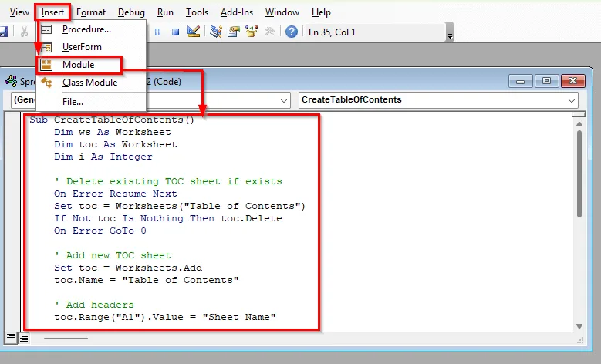The width and height of the screenshot is (601, 364).
Task: Select Module from Insert menu
Action: [79, 65]
